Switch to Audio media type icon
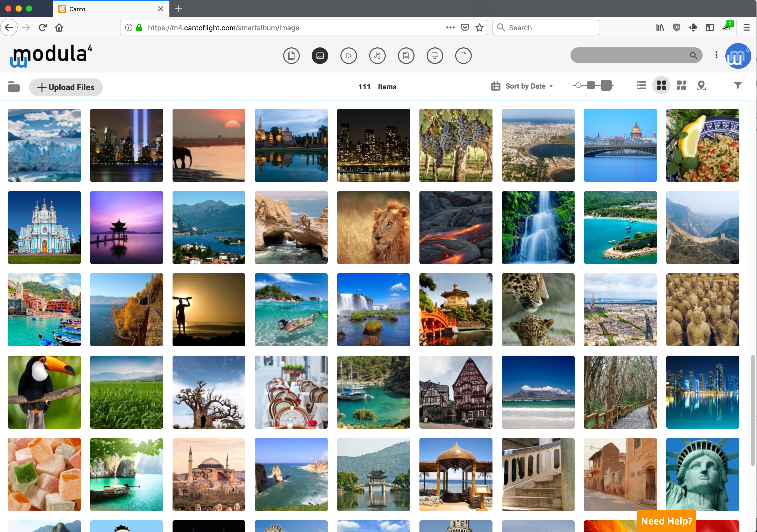The image size is (757, 532). point(377,56)
